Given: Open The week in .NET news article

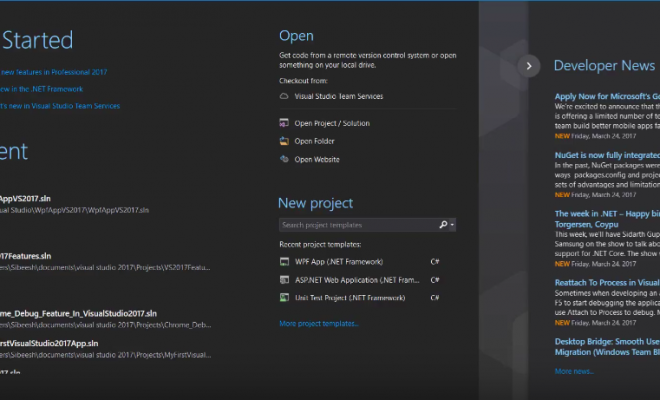Looking at the screenshot, I should [x=607, y=219].
